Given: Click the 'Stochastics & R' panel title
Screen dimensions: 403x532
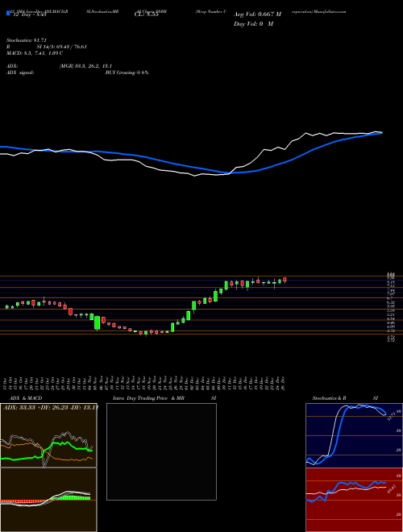Looking at the screenshot, I should coord(330,398).
